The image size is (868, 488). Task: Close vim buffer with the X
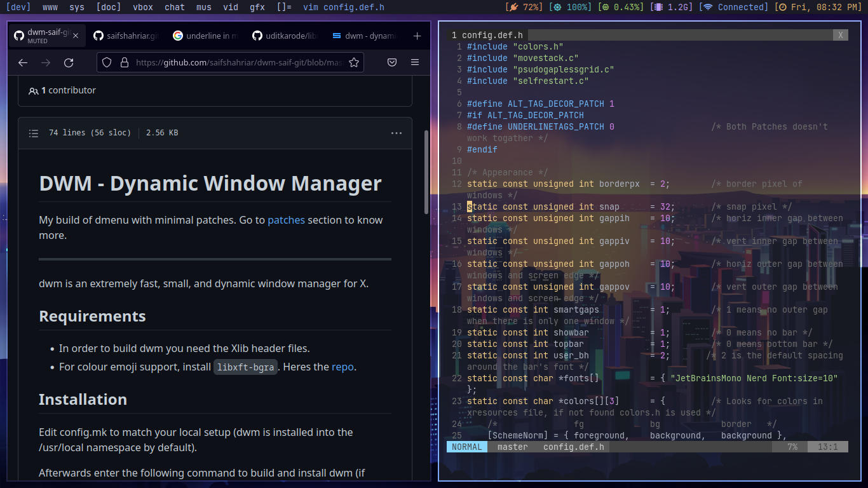840,35
